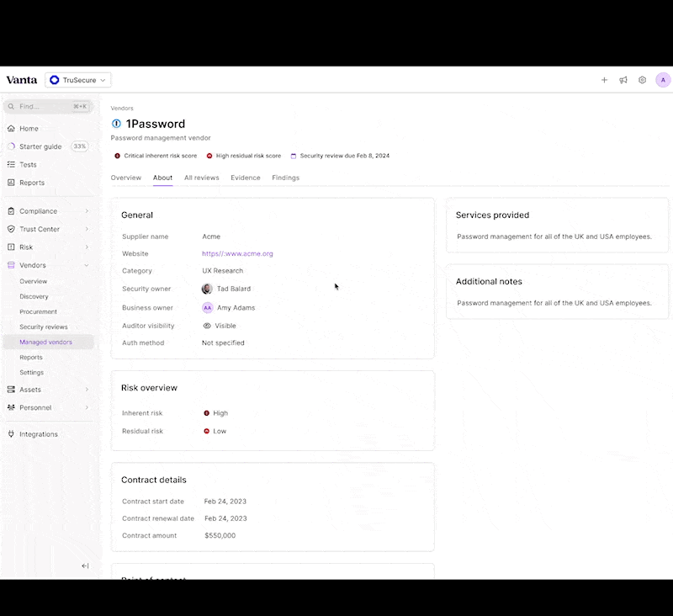Open the Discovery subitem
Screen dimensions: 673x616
(x=34, y=296)
